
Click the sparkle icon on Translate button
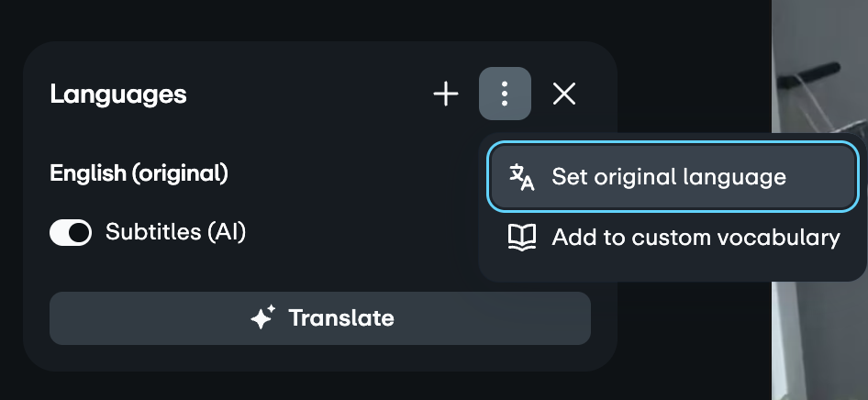point(263,318)
